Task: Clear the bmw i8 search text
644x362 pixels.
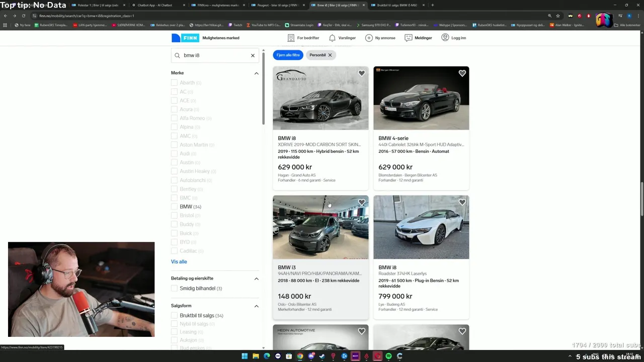Action: (x=253, y=55)
